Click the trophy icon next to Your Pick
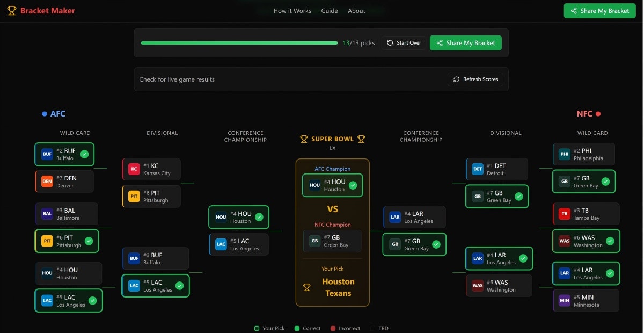 [306, 288]
